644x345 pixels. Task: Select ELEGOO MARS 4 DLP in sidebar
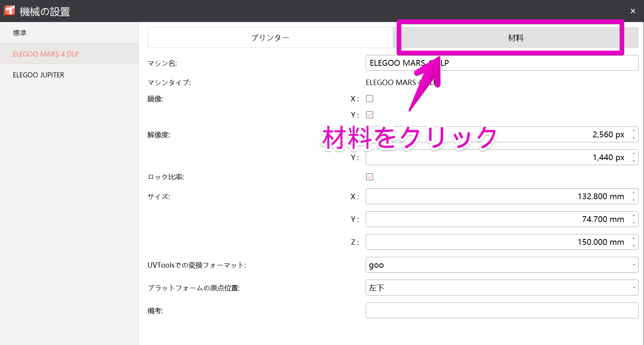[69, 54]
